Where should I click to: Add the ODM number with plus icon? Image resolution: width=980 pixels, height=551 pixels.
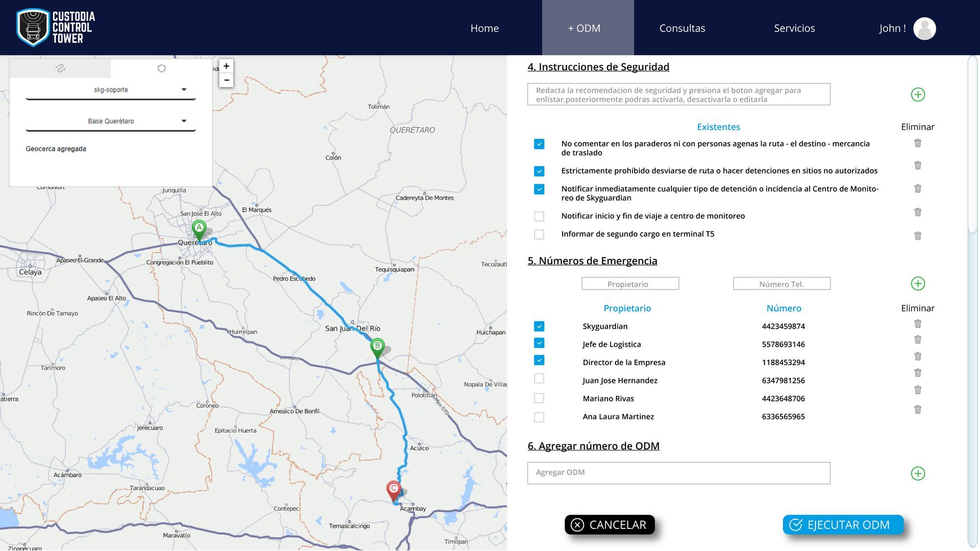point(917,473)
